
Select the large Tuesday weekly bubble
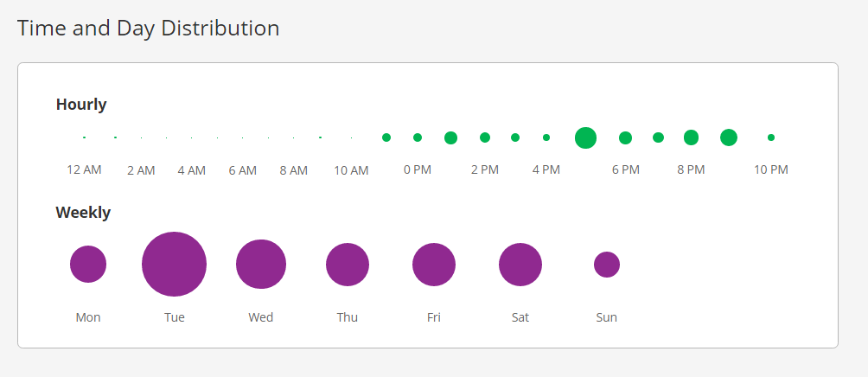click(x=175, y=265)
